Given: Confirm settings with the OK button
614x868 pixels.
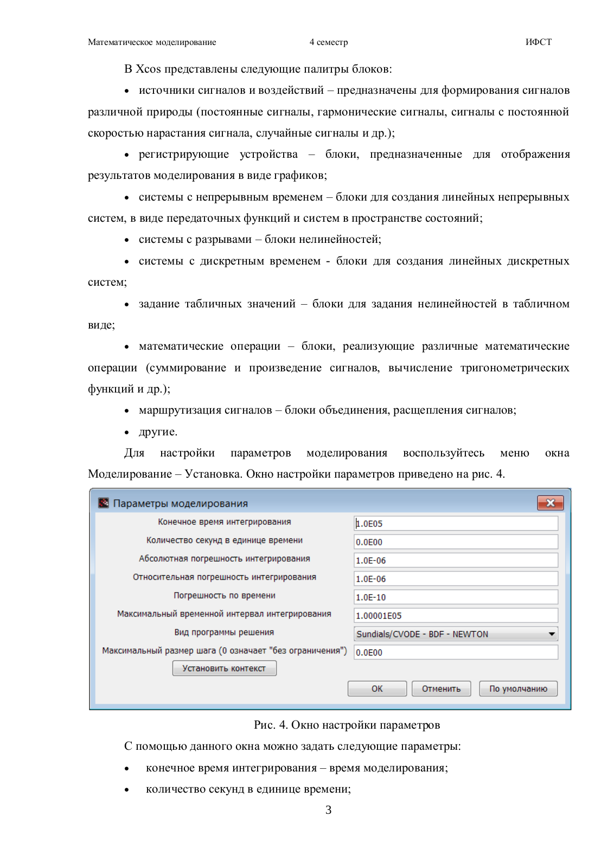Looking at the screenshot, I should [377, 689].
